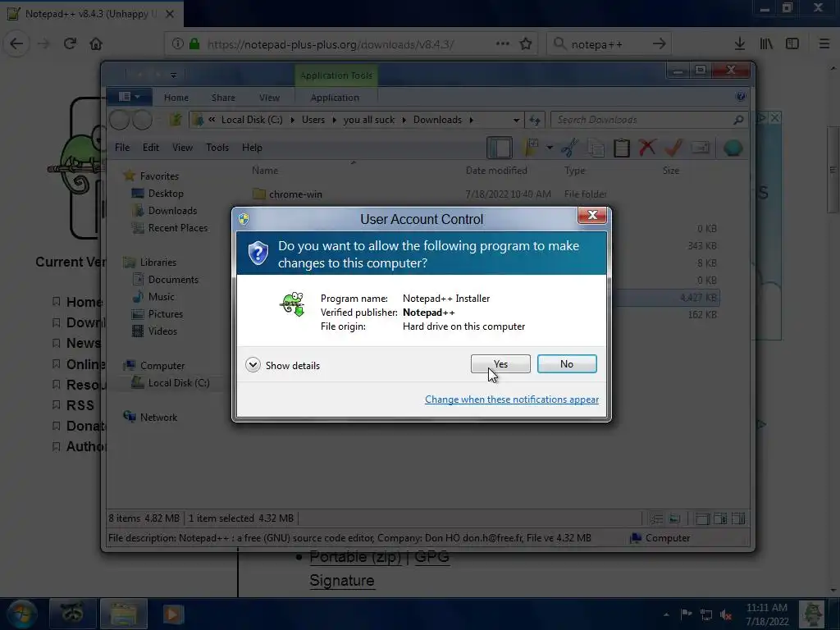Close the User Account Control dialog
The width and height of the screenshot is (840, 630).
tap(592, 216)
